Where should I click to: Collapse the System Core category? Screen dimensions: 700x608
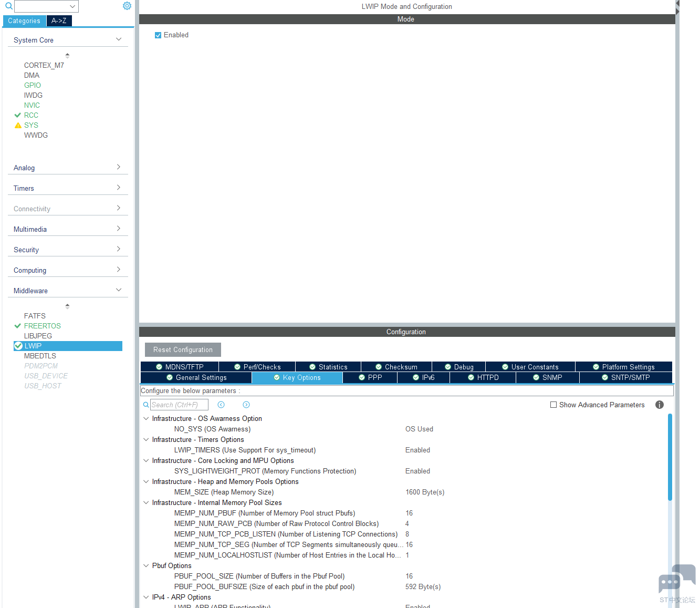click(118, 39)
